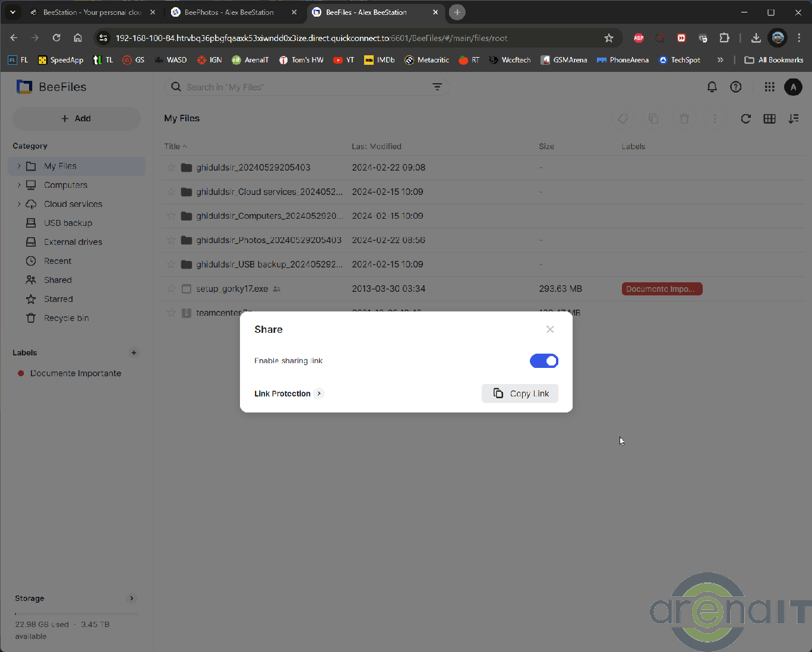Close the Share dialog
The height and width of the screenshot is (652, 812).
click(549, 329)
